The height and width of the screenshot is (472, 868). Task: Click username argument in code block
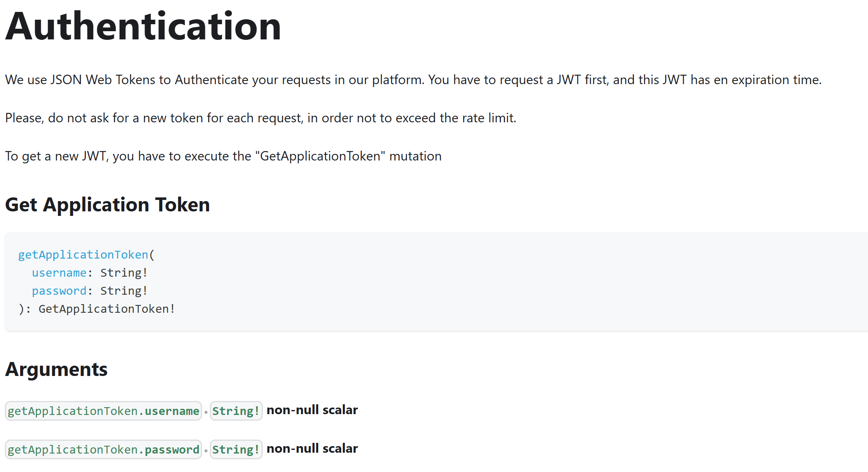[x=59, y=273]
